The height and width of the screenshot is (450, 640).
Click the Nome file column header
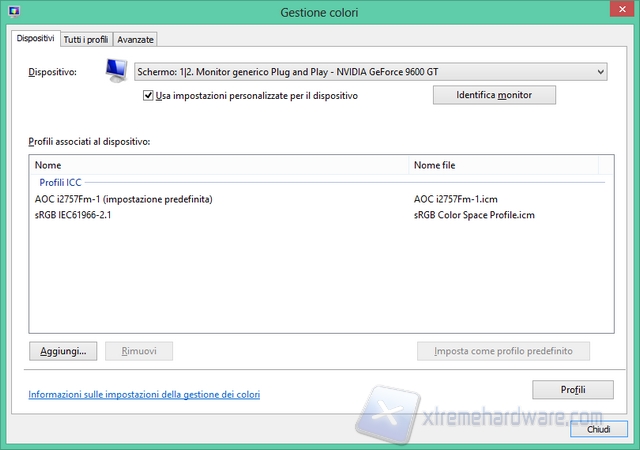435,165
